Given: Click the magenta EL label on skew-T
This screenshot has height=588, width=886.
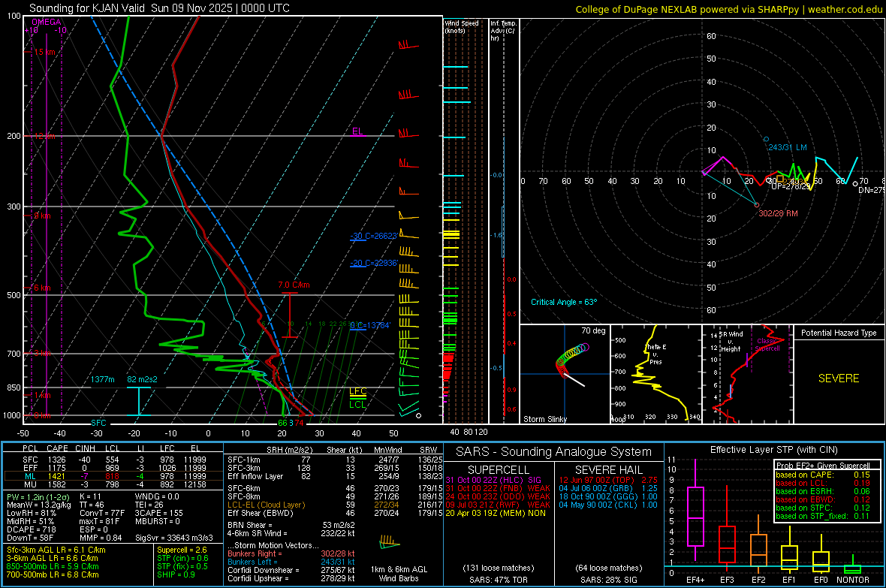Looking at the screenshot, I should point(357,131).
